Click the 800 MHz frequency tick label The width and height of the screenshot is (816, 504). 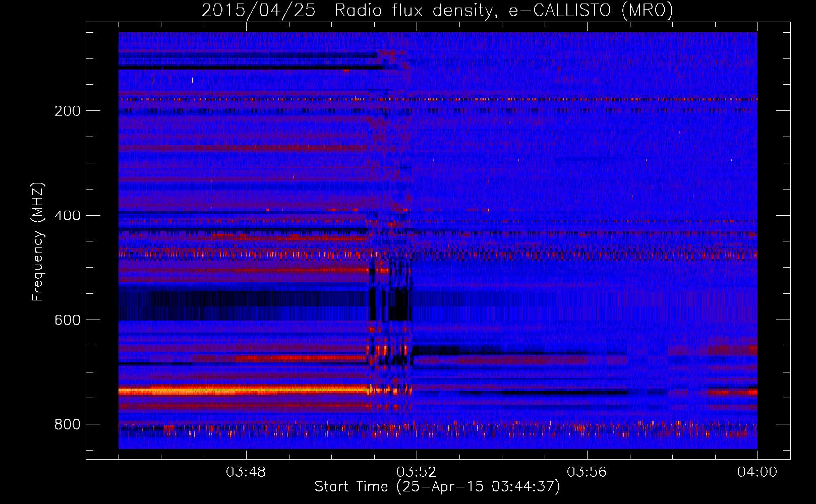pos(68,424)
